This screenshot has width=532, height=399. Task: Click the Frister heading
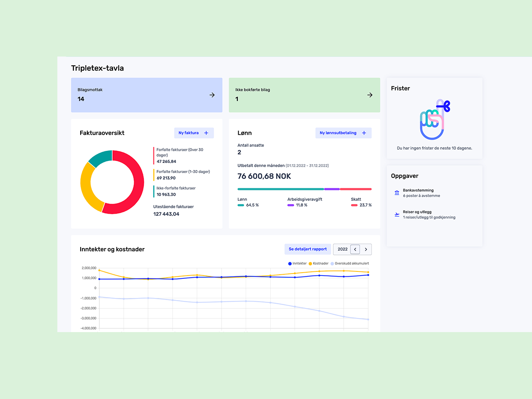tap(401, 89)
